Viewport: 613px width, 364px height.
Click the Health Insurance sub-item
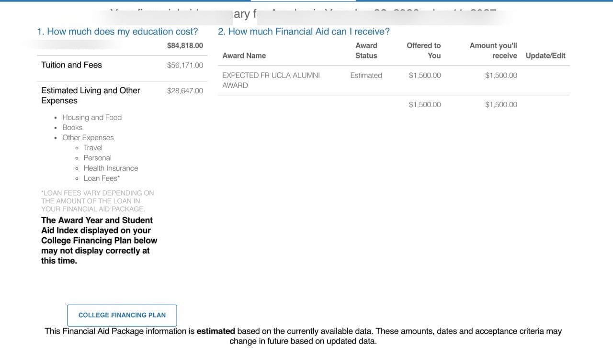point(111,168)
